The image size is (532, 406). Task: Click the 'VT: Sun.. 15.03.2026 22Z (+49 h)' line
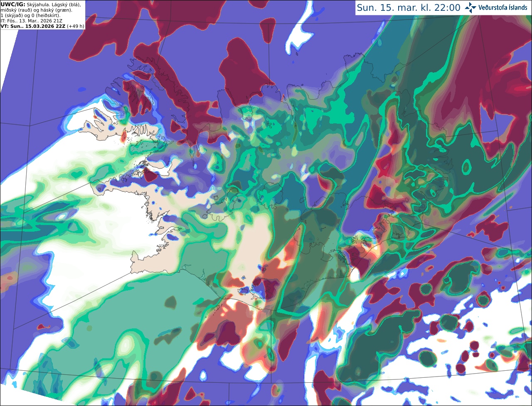(42, 26)
